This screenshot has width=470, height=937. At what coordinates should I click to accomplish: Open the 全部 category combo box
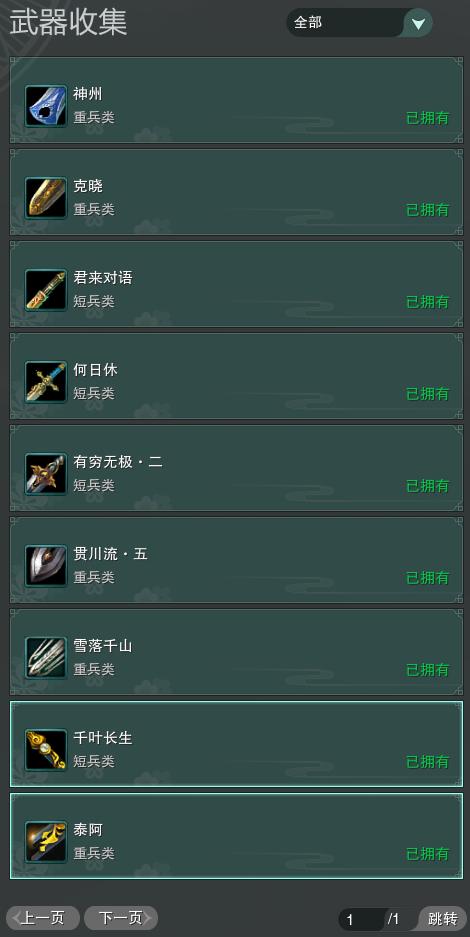click(359, 23)
